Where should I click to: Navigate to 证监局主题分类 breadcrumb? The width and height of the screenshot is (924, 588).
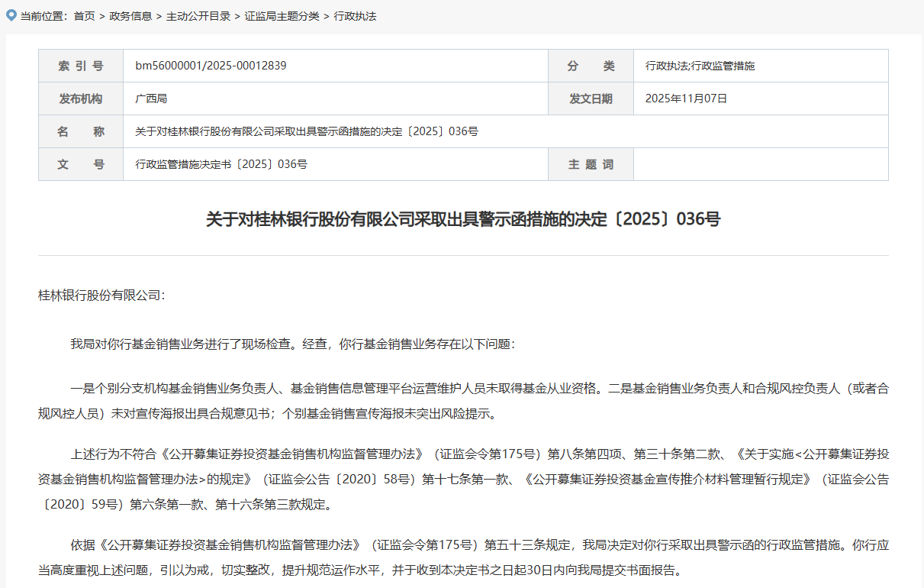(282, 16)
